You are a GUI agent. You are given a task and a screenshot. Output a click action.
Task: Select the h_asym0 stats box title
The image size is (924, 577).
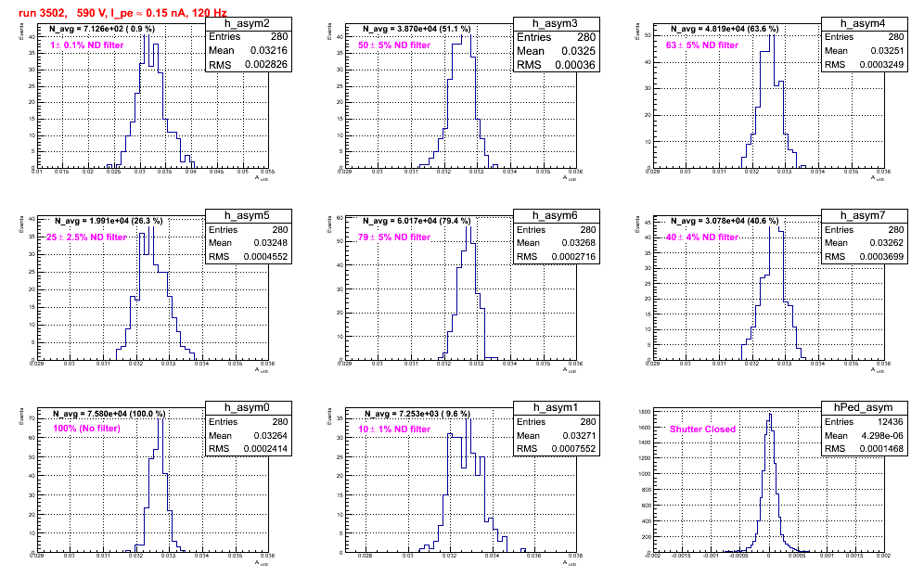click(247, 408)
